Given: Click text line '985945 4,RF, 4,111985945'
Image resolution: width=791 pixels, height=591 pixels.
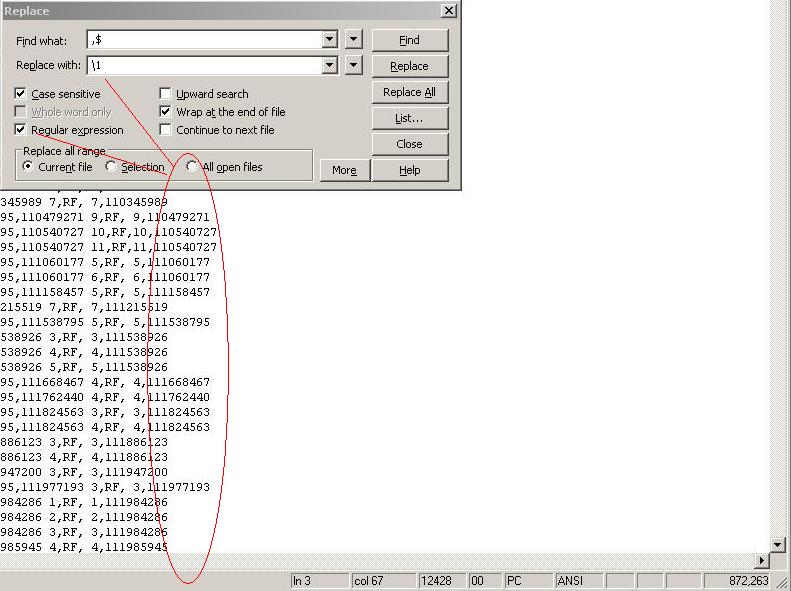Looking at the screenshot, I should [x=84, y=547].
